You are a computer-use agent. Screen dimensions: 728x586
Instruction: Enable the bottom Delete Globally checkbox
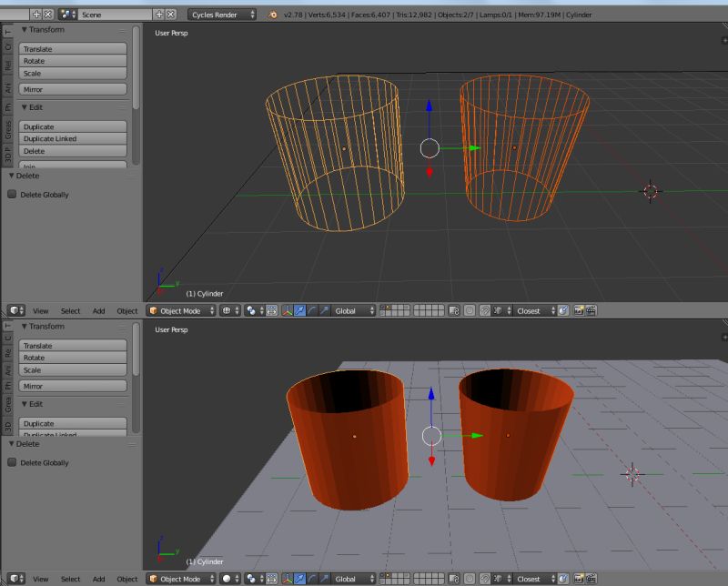13,463
